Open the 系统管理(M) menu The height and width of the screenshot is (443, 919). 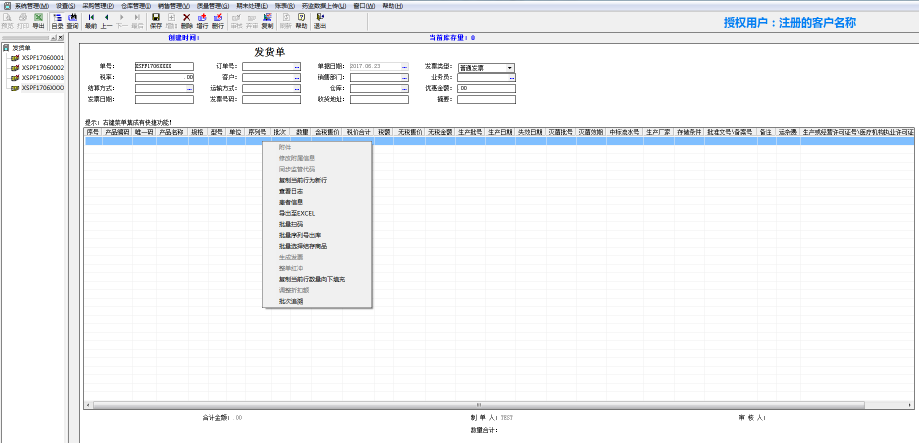coord(31,6)
